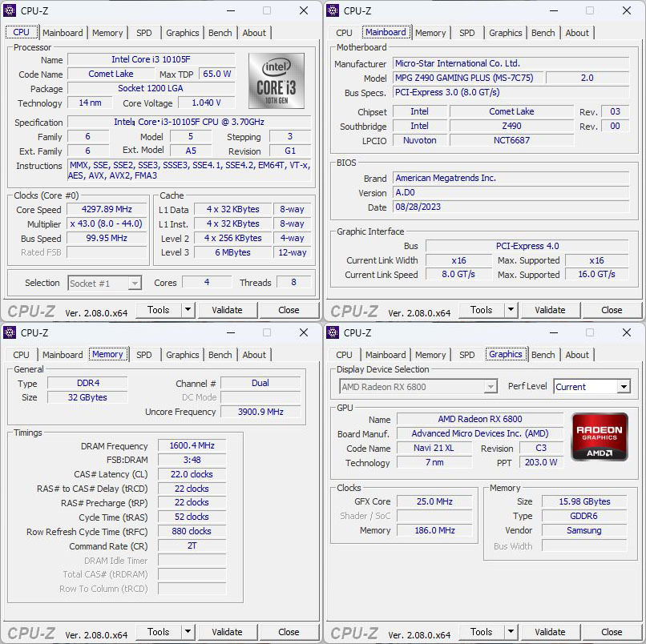
Task: Click Tools button in the Graphics window
Action: pos(482,632)
